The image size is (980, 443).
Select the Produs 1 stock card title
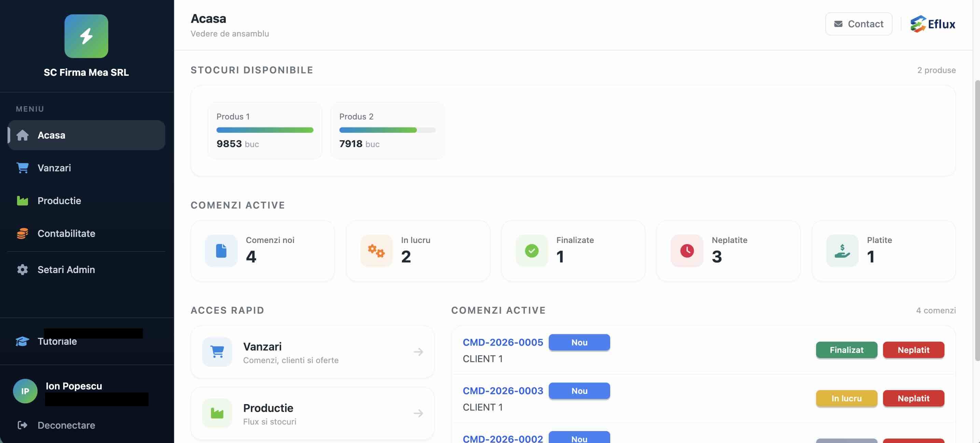[x=233, y=116]
